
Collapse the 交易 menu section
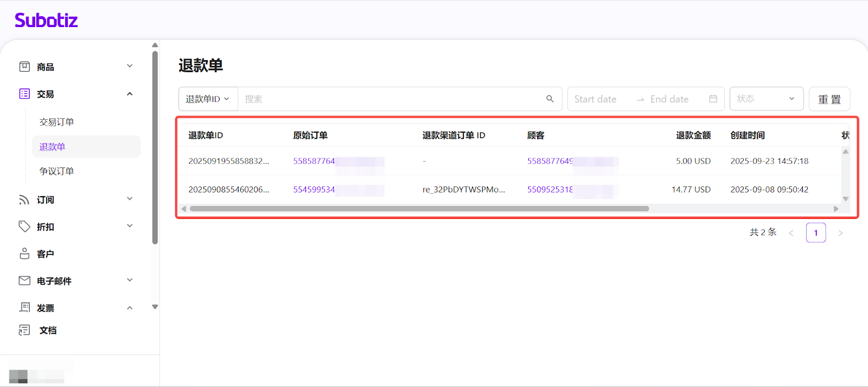(130, 94)
